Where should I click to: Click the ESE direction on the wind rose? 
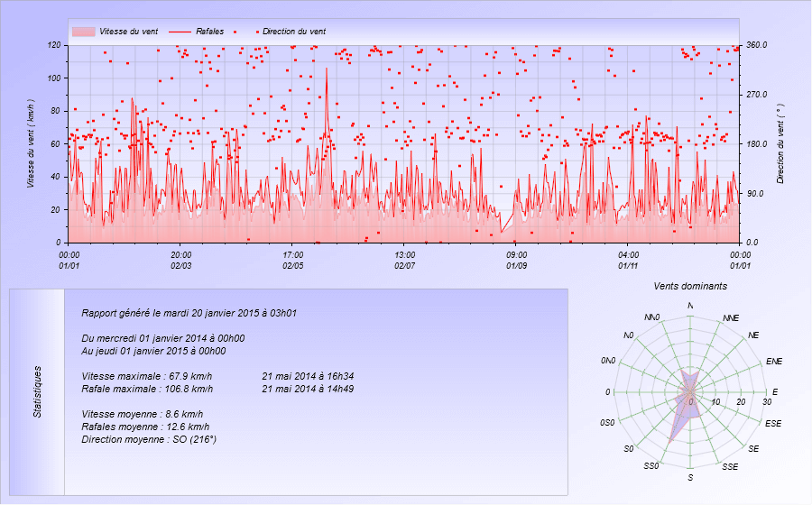tap(773, 423)
